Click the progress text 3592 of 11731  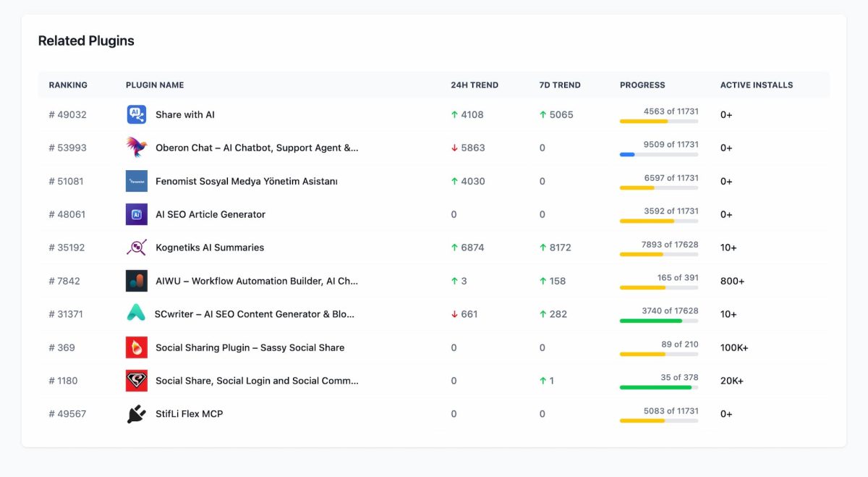pyautogui.click(x=671, y=211)
